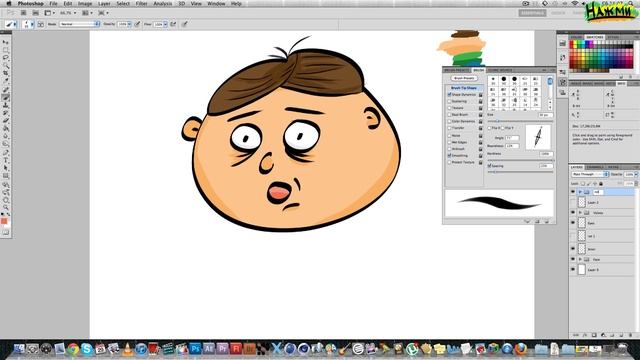Viewport: 640px width, 360px height.
Task: Click the brush Spacing slider
Action: (x=520, y=172)
